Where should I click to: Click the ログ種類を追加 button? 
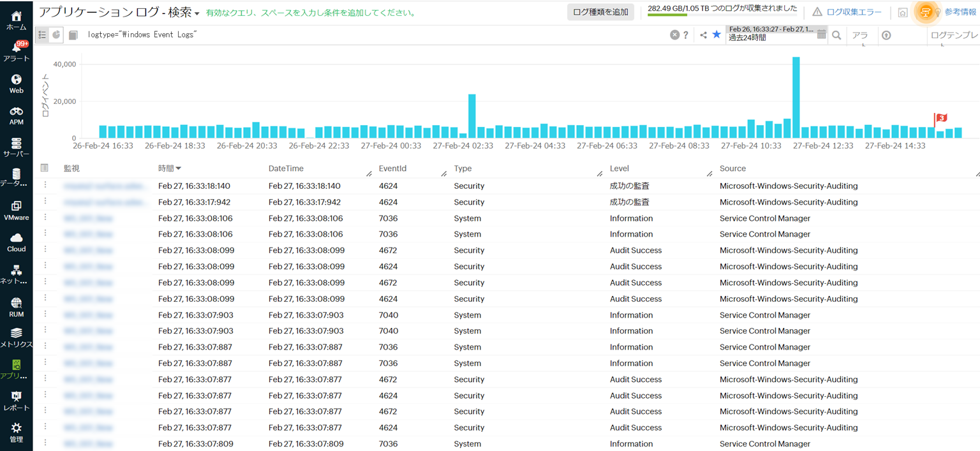click(600, 12)
